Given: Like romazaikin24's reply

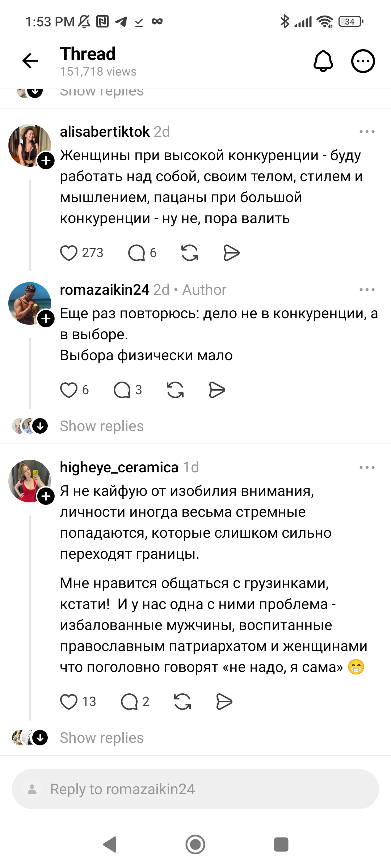Looking at the screenshot, I should (69, 390).
